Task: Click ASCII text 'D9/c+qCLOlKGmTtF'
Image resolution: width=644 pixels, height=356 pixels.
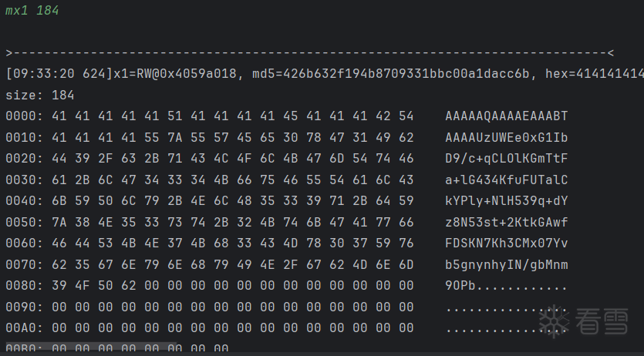Action: point(507,159)
